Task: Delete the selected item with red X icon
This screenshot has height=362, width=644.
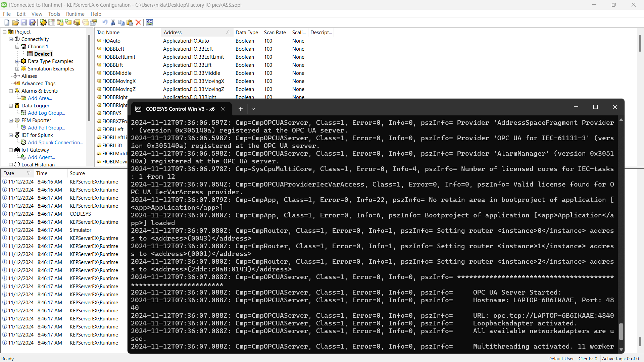Action: pyautogui.click(x=138, y=22)
